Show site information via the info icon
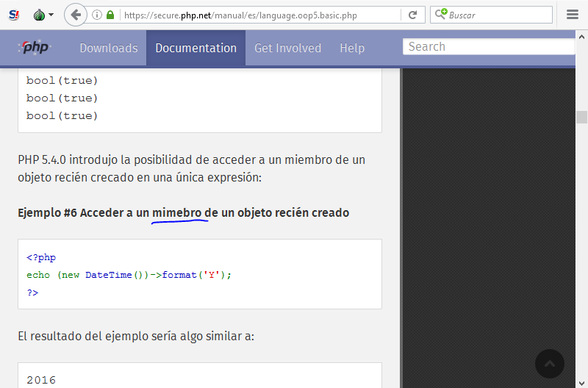Viewport: 588px width, 388px height. point(97,15)
